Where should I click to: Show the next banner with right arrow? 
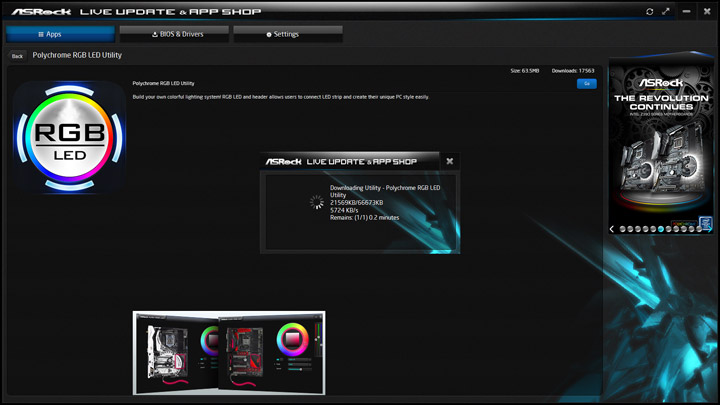(710, 229)
